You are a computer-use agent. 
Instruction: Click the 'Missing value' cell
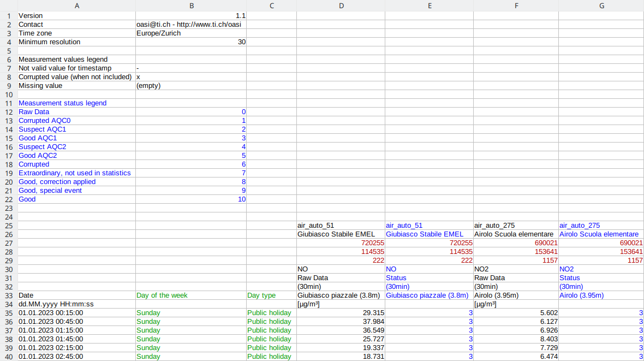[x=76, y=86]
